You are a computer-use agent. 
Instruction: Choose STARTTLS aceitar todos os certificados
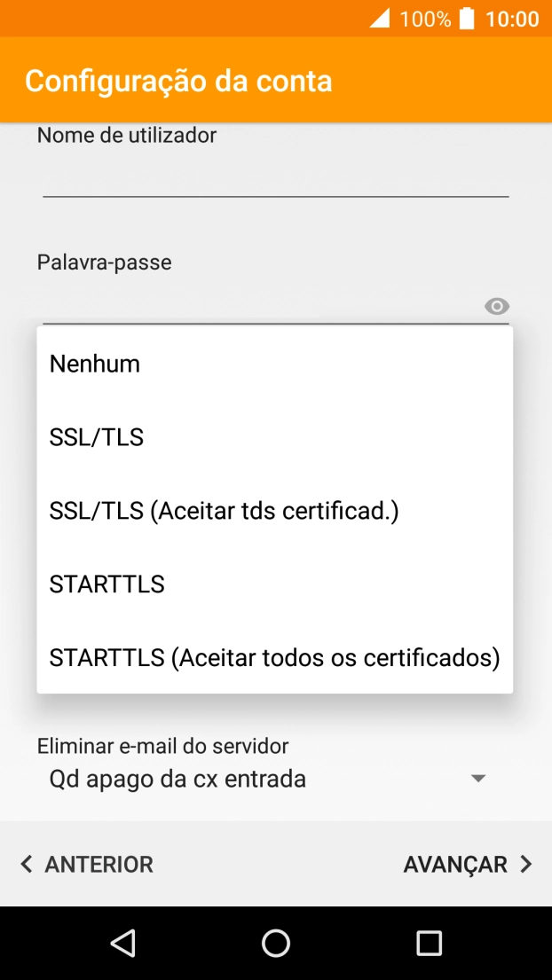(275, 657)
